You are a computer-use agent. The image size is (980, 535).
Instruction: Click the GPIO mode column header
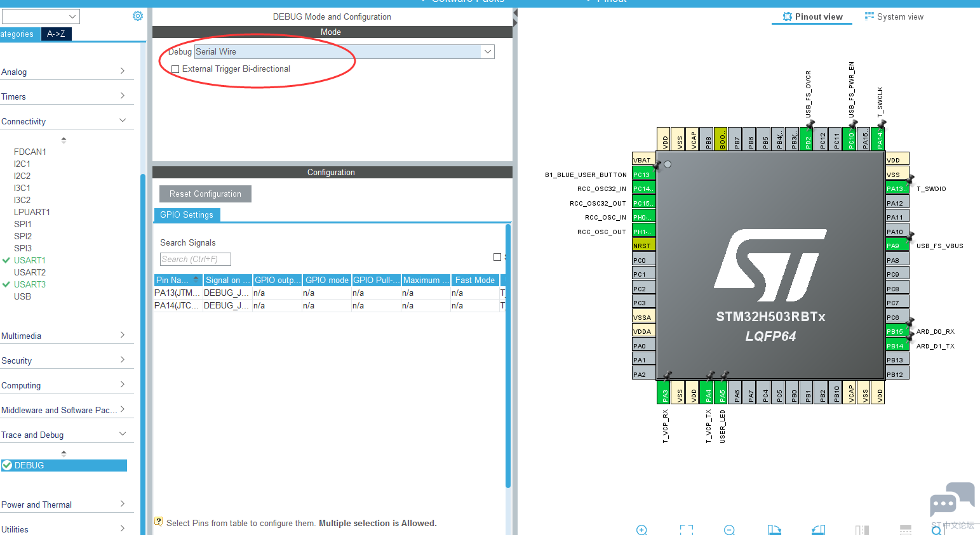click(327, 280)
